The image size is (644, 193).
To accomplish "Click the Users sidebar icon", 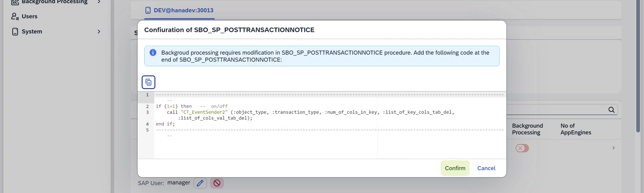I will click(15, 16).
